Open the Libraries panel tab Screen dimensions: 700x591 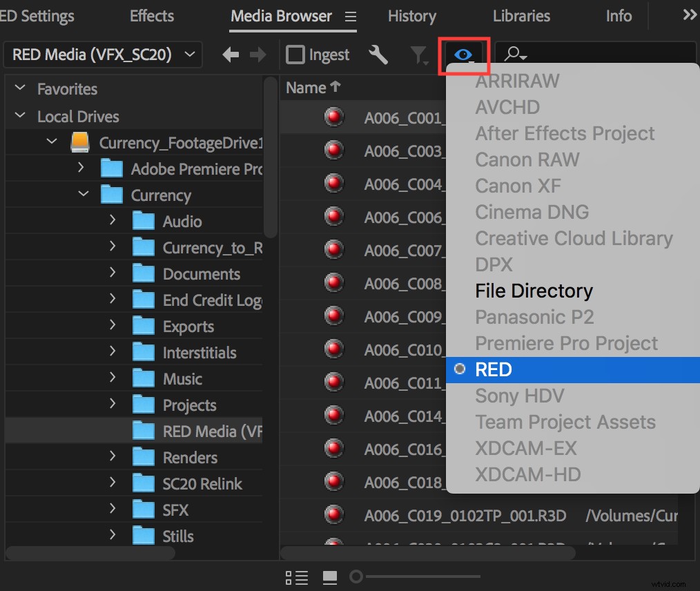point(521,16)
